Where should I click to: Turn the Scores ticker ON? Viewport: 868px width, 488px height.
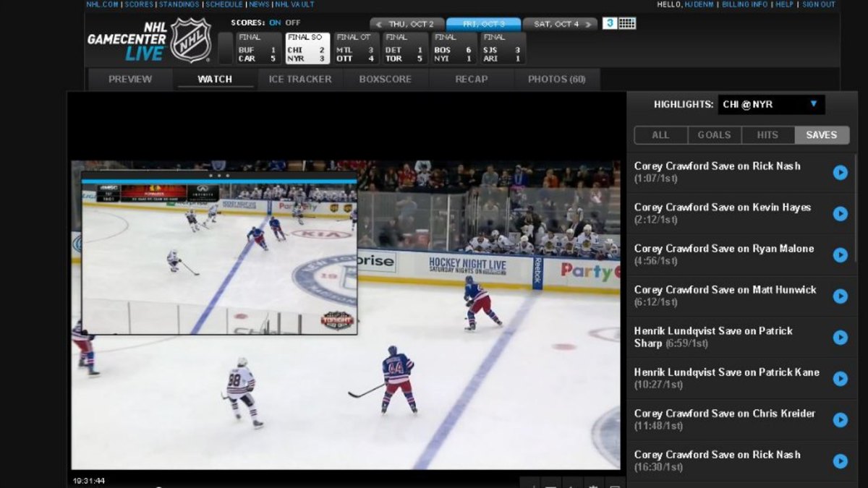pyautogui.click(x=275, y=22)
